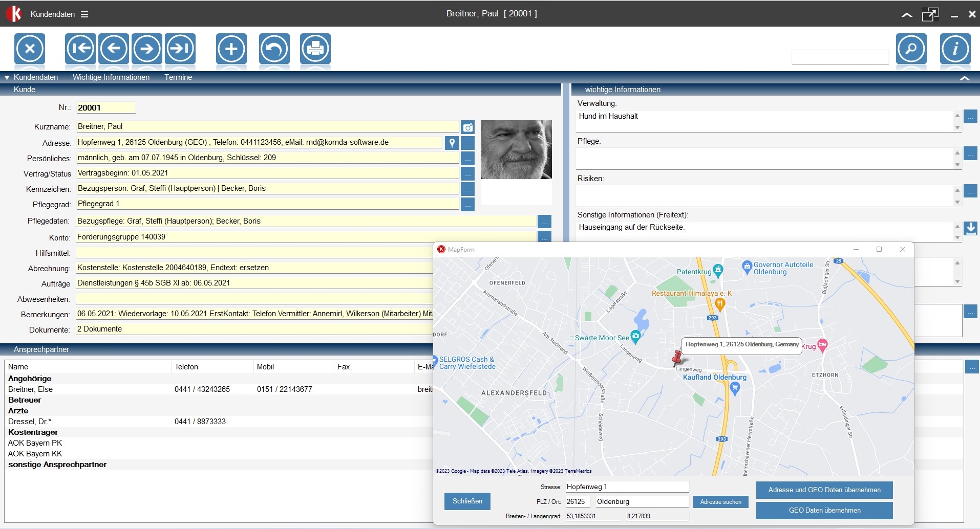The width and height of the screenshot is (980, 529).
Task: Add a new customer record
Action: click(231, 49)
